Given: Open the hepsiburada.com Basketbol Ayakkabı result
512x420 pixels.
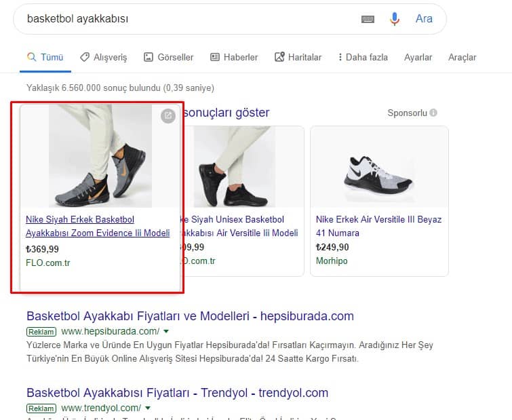Looking at the screenshot, I should point(190,316).
